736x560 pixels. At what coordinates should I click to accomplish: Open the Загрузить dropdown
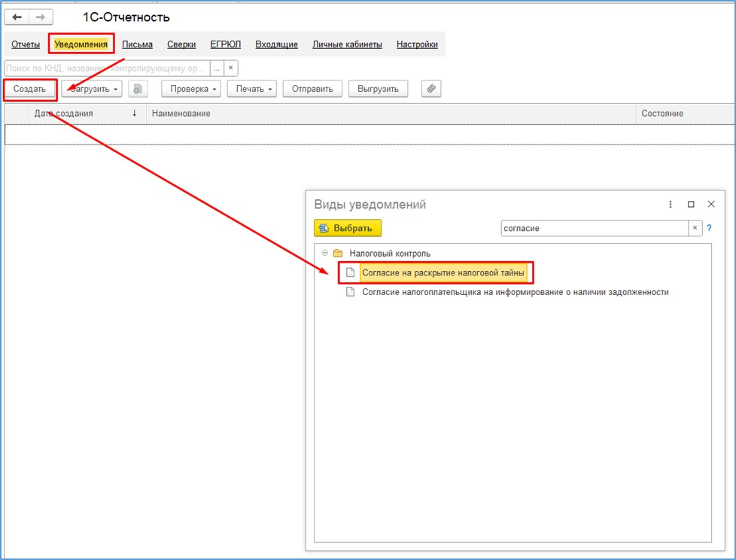click(x=92, y=89)
